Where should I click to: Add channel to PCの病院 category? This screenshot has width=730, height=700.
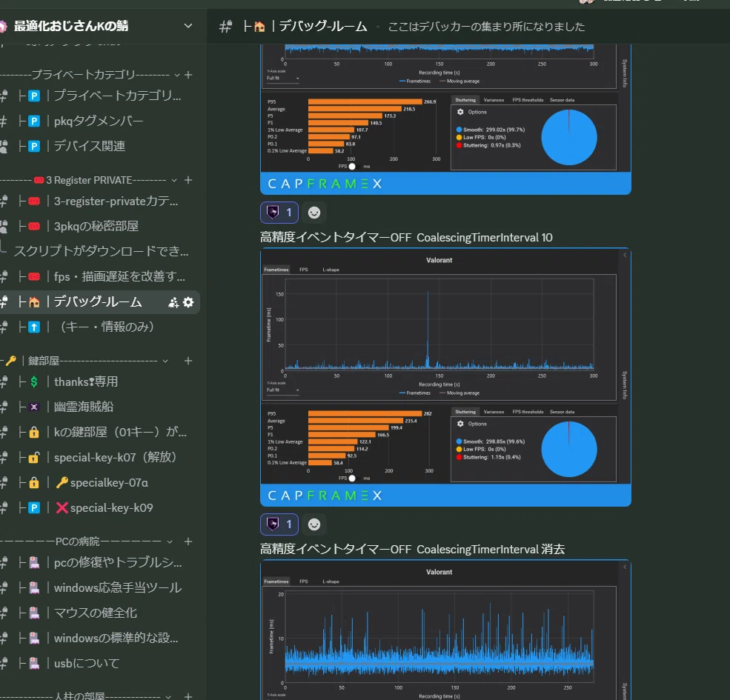188,541
